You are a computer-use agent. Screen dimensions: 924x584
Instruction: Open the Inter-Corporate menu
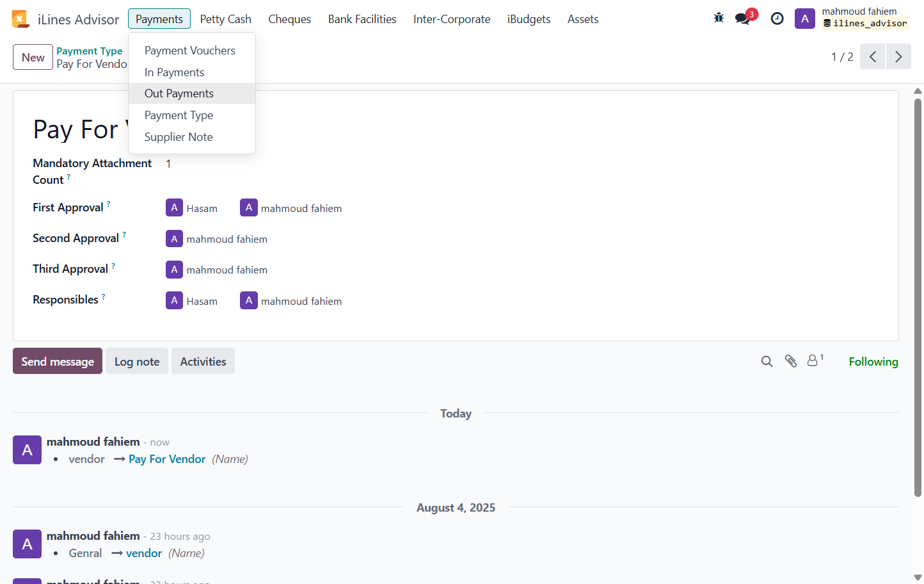point(452,19)
